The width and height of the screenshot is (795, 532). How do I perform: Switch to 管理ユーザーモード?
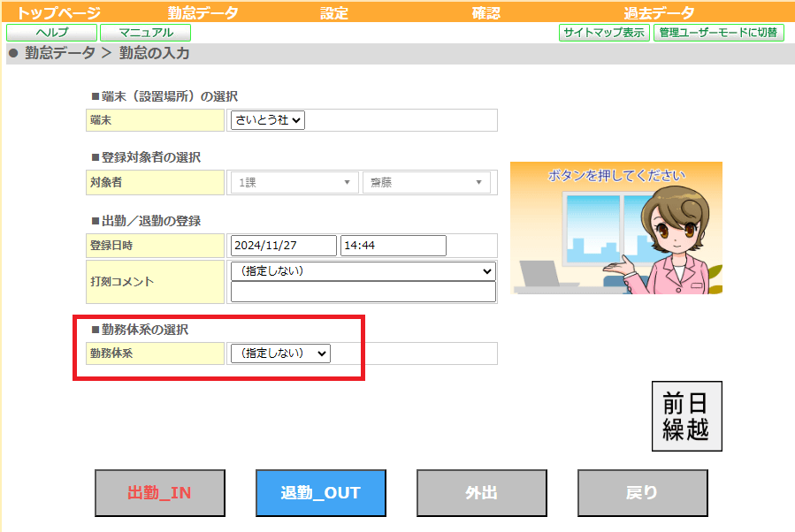718,33
